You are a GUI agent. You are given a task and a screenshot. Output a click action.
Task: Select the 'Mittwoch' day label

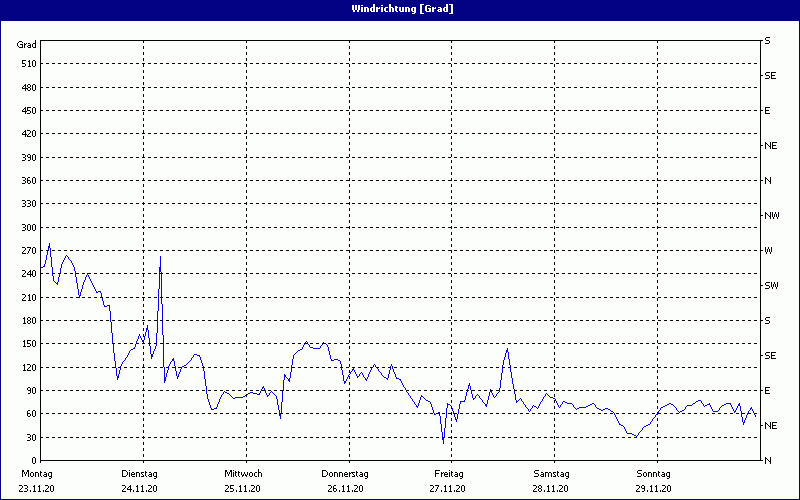point(243,473)
